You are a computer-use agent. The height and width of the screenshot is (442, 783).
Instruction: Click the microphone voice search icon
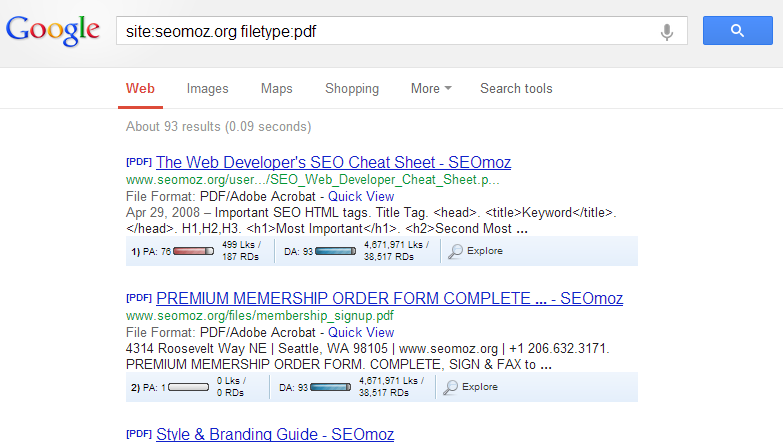coord(667,31)
